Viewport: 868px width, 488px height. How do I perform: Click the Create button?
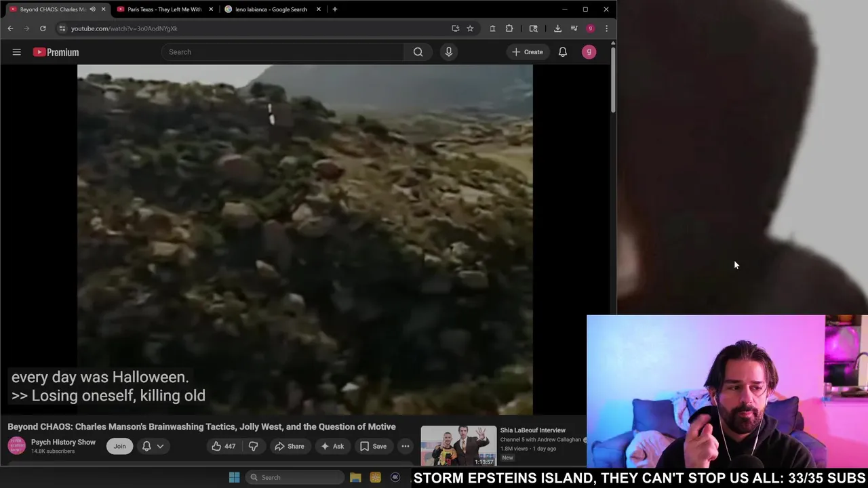[528, 52]
